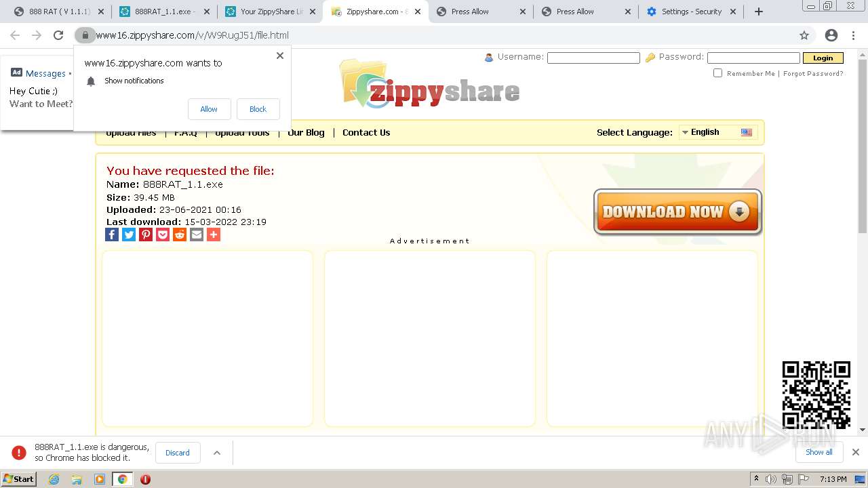Go back to the previous page

pos(15,35)
